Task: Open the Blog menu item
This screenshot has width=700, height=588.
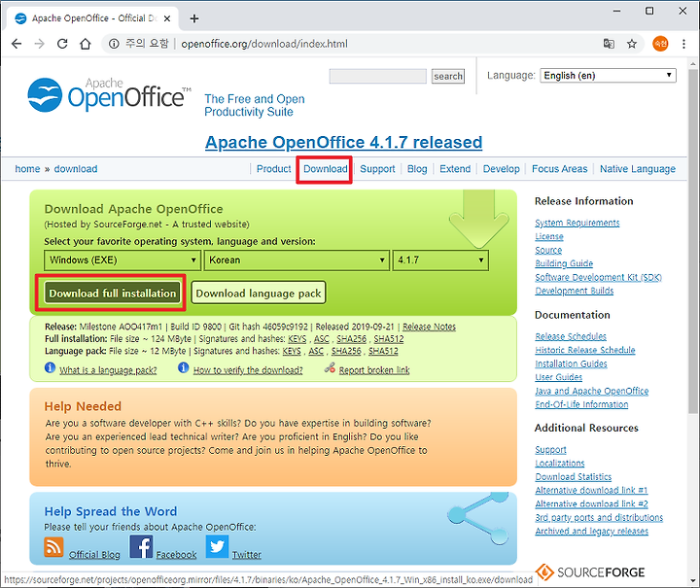Action: (417, 169)
